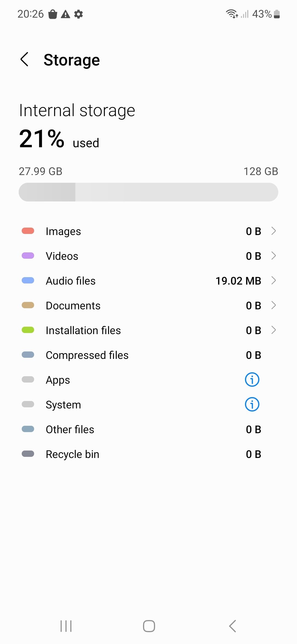Tap the warning triangle status icon
Viewport: 297px width, 644px height.
[65, 14]
